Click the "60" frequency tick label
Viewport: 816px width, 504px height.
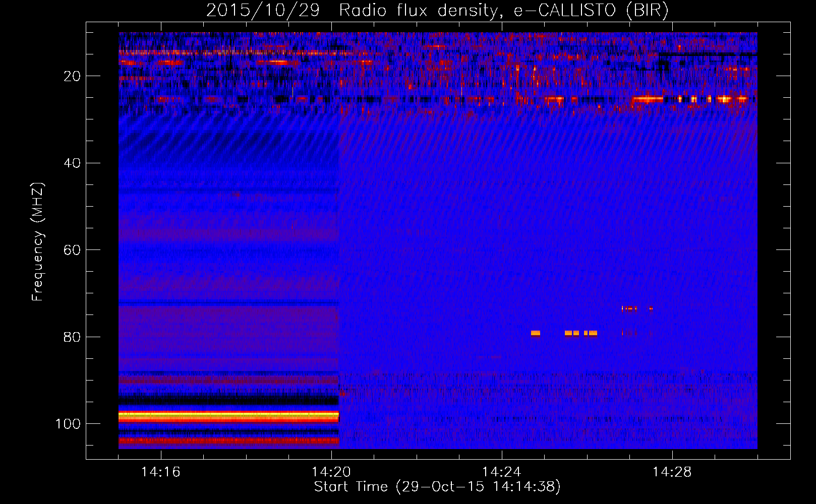(72, 250)
